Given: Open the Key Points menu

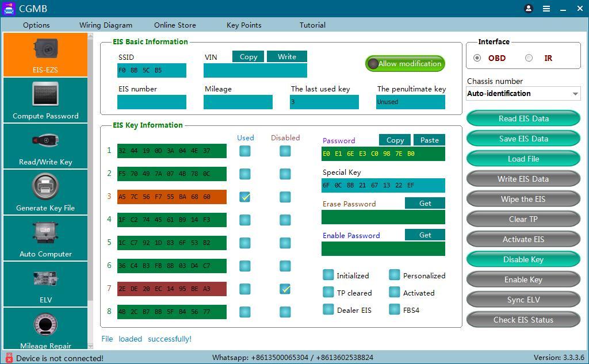Looking at the screenshot, I should [244, 25].
